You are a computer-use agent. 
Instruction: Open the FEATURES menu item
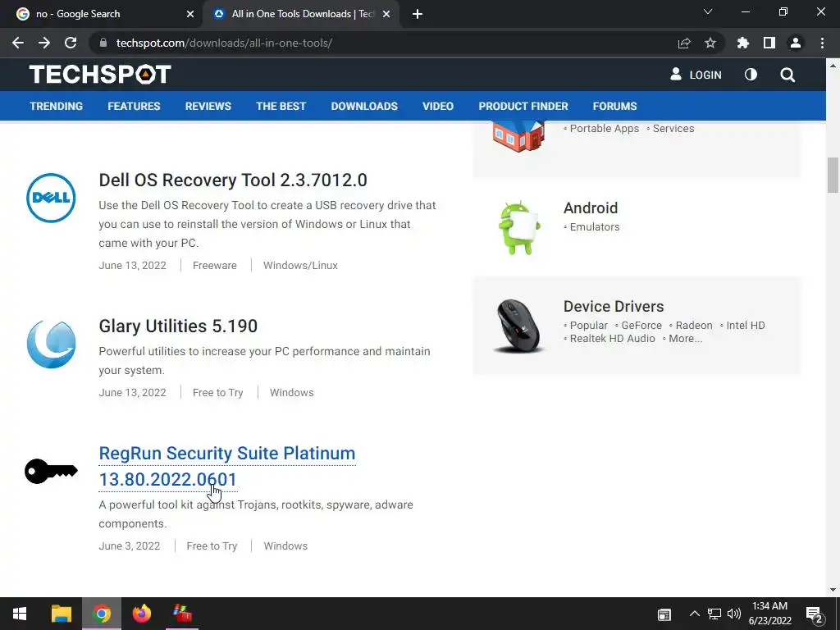pyautogui.click(x=134, y=106)
